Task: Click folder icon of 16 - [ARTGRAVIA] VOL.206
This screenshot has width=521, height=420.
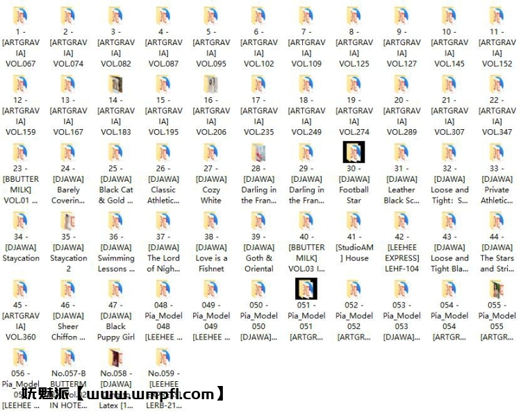Action: (211, 84)
